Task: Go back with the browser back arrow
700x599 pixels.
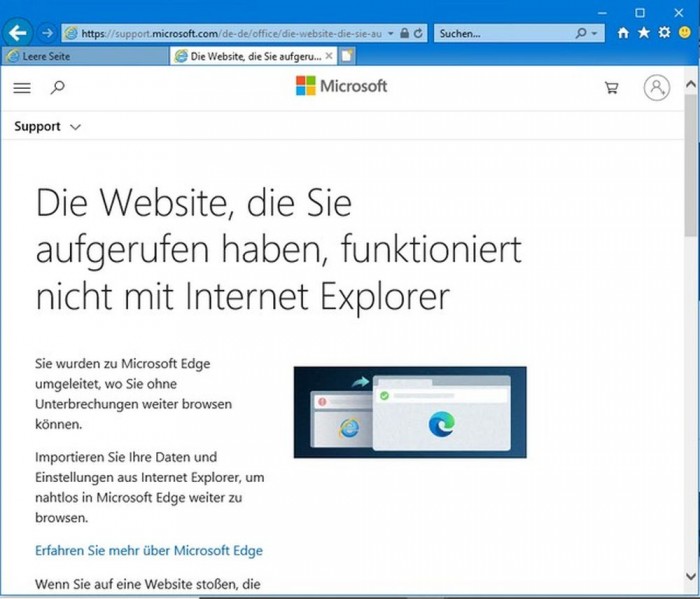Action: 17,33
